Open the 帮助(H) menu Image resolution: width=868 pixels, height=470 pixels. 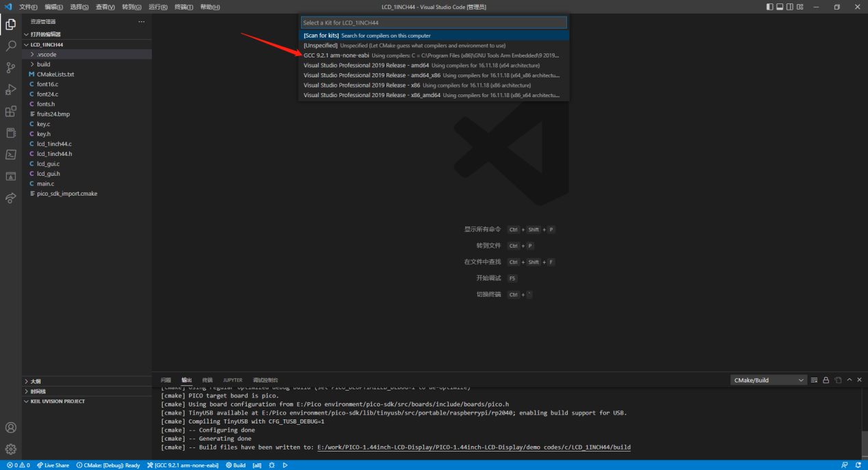tap(210, 7)
